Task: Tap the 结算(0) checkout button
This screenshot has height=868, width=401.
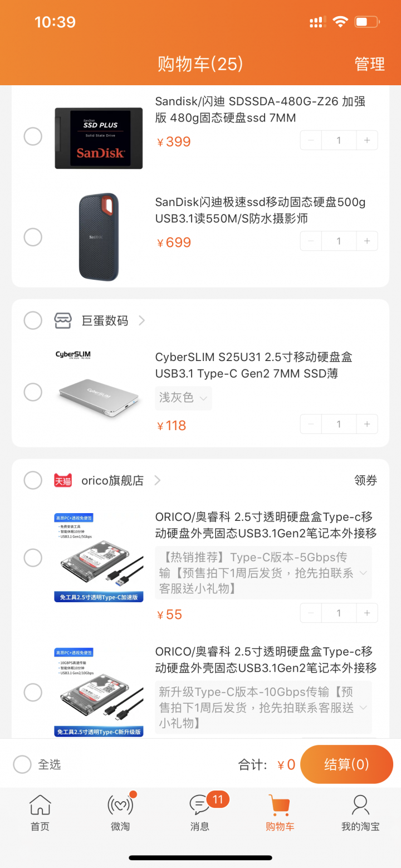Action: click(346, 764)
